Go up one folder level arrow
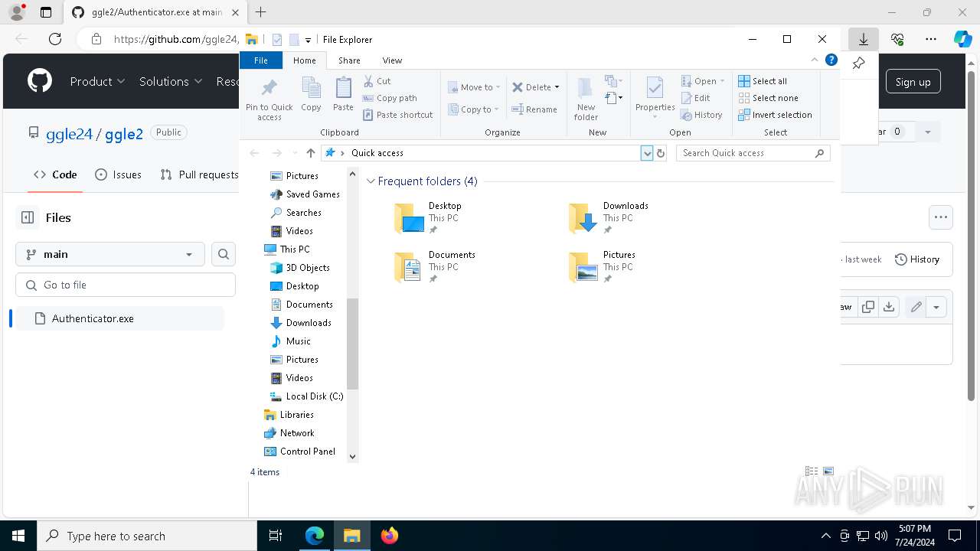 coord(310,153)
